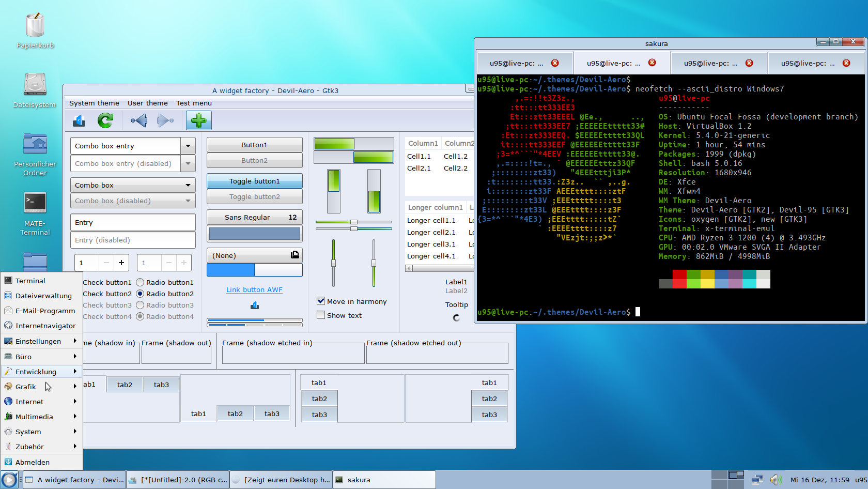868x489 pixels.
Task: Flip the blue on/off switch
Action: pyautogui.click(x=255, y=270)
